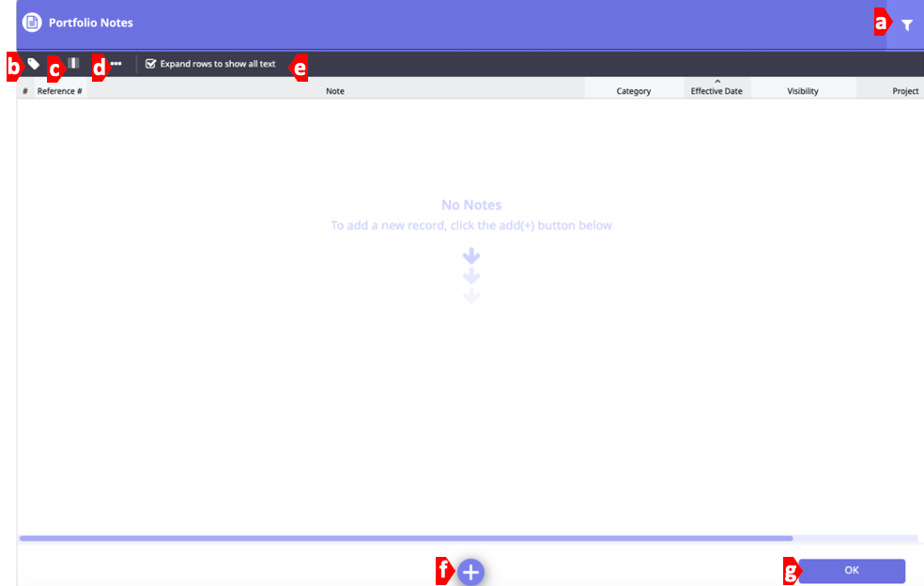The height and width of the screenshot is (586, 924).
Task: Click the Category column header
Action: point(633,91)
